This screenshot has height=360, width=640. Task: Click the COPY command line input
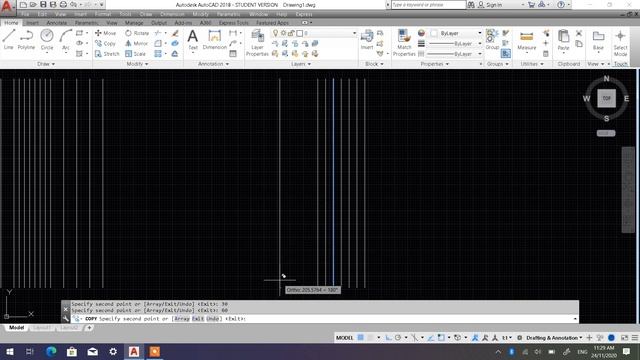coord(324,319)
